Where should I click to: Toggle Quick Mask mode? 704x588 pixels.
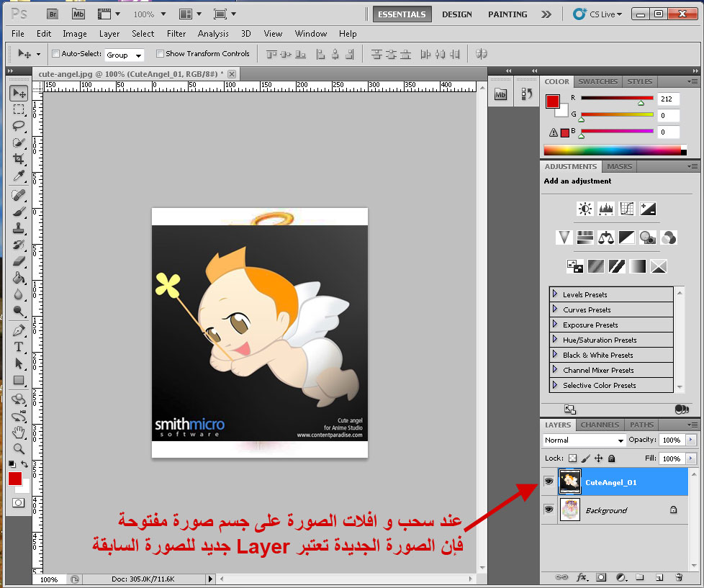point(19,503)
